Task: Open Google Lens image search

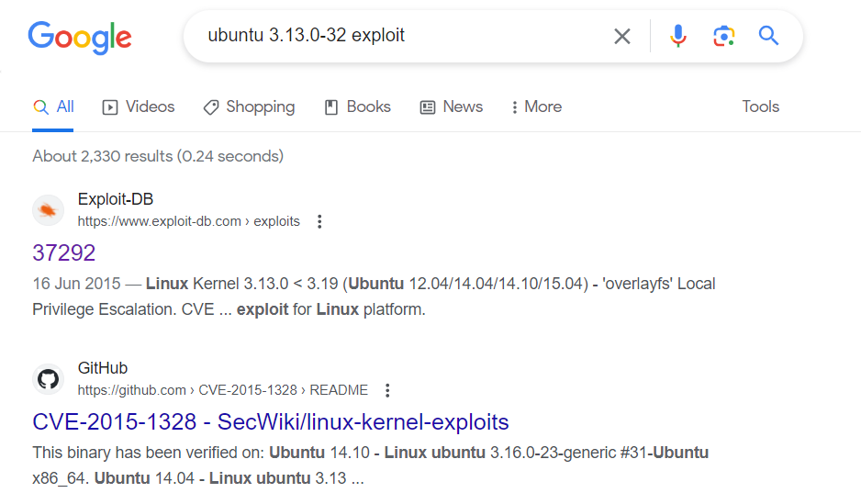Action: click(x=723, y=37)
